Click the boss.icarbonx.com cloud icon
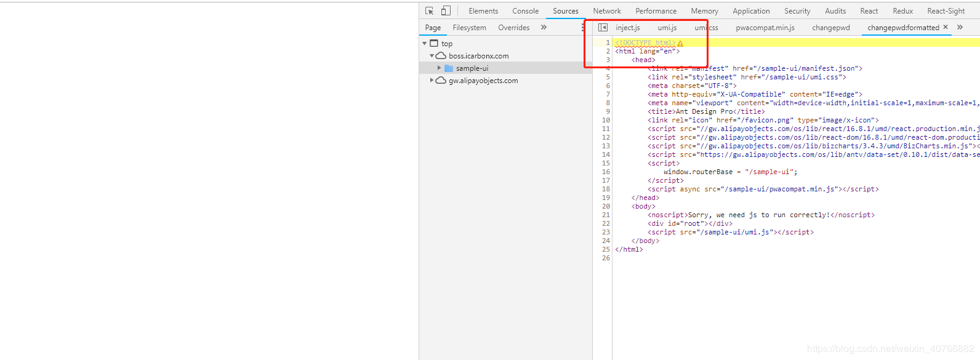 coord(441,56)
